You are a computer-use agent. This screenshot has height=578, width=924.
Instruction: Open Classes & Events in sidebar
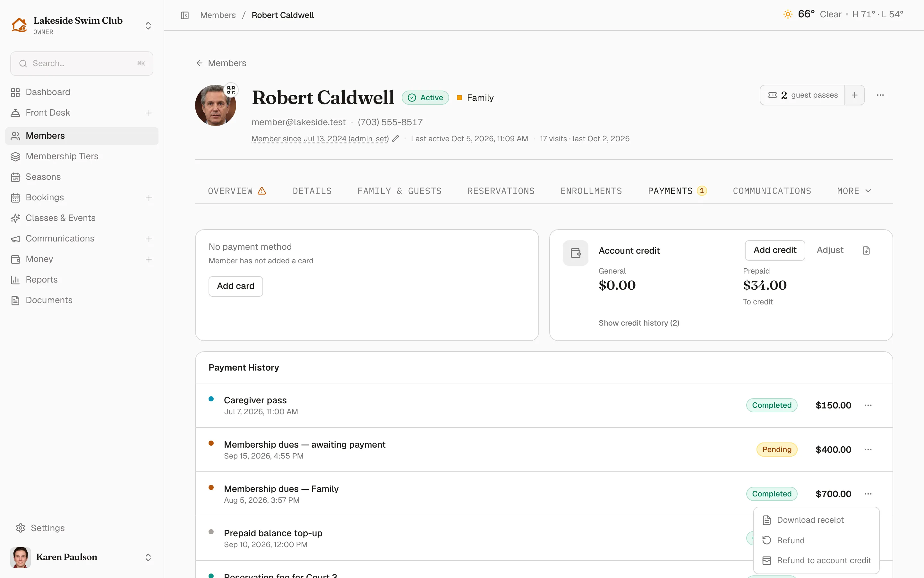[x=82, y=218]
